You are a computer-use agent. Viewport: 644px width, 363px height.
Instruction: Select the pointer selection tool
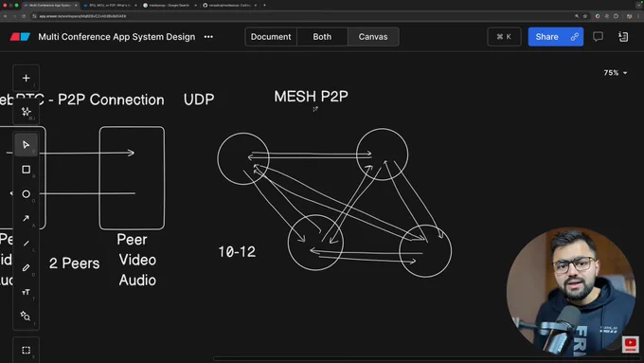click(x=26, y=145)
